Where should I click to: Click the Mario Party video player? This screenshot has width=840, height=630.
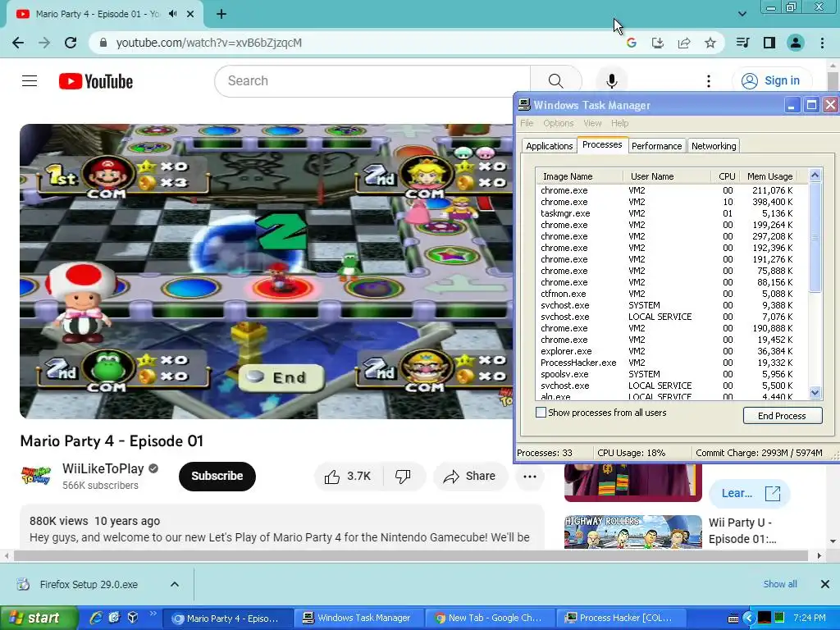tap(267, 271)
